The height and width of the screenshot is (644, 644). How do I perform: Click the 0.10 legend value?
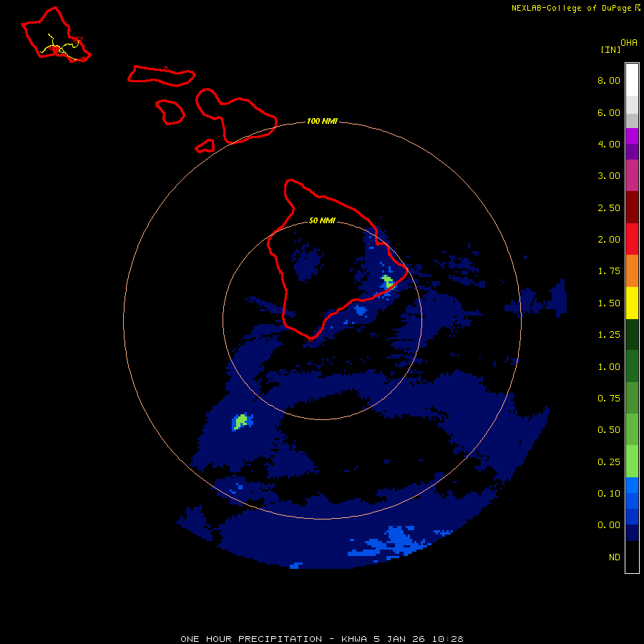[x=609, y=494]
